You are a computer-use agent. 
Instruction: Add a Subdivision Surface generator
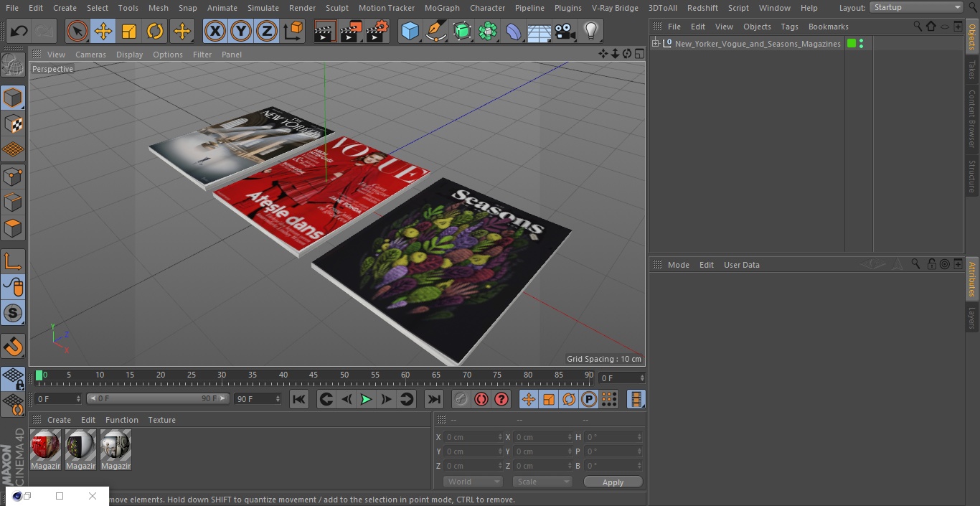(462, 31)
